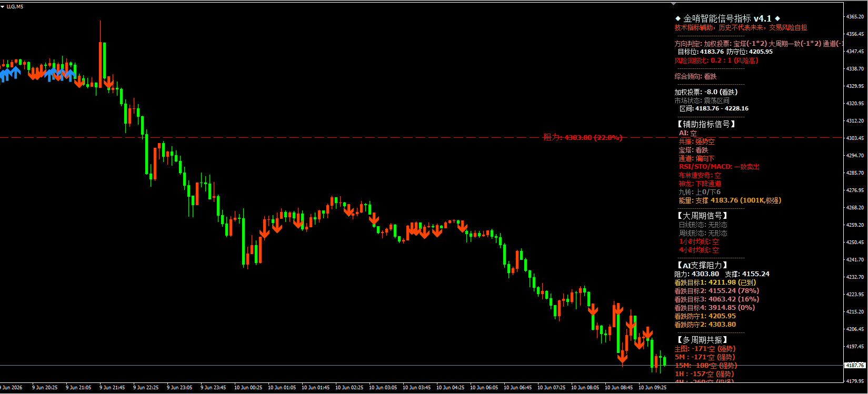Click the 方向判定 weighted vote line
This screenshot has height=394, width=868.
click(759, 44)
